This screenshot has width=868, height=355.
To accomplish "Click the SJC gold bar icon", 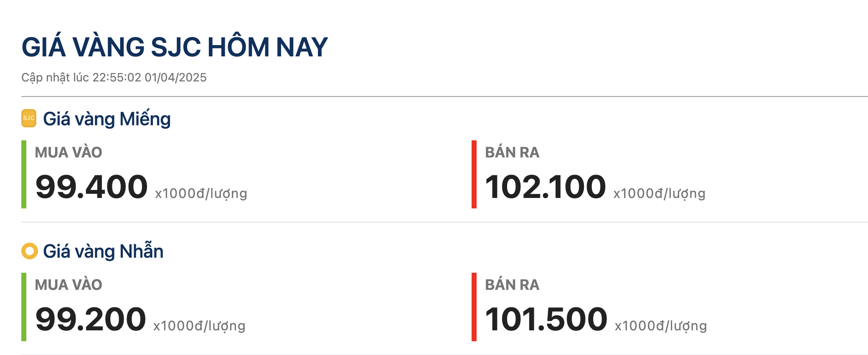I will click(29, 118).
